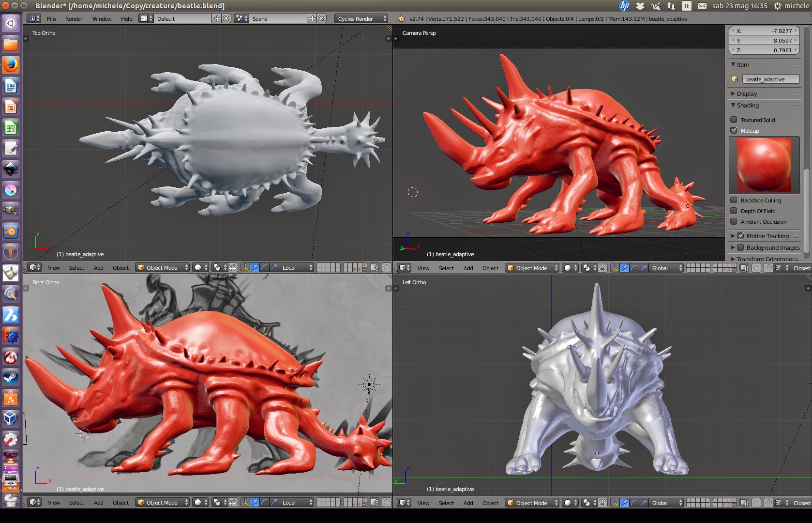Image resolution: width=812 pixels, height=523 pixels.
Task: Enable the Background Images checkbox
Action: pos(740,247)
